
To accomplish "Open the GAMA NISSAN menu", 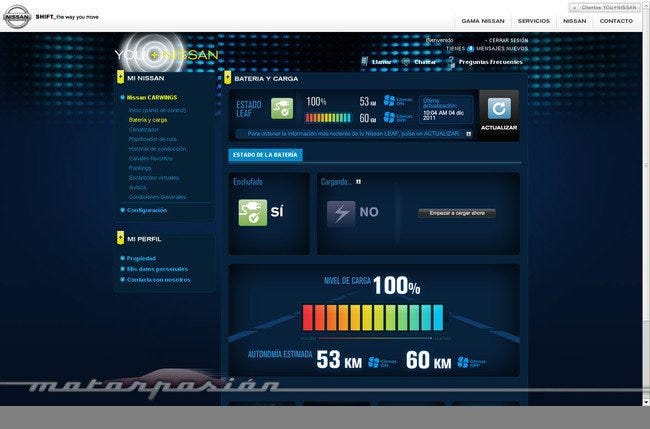I will [x=483, y=21].
